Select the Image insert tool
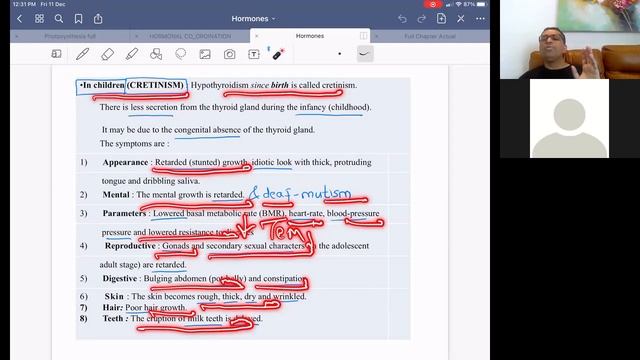The image size is (640, 360). click(205, 54)
